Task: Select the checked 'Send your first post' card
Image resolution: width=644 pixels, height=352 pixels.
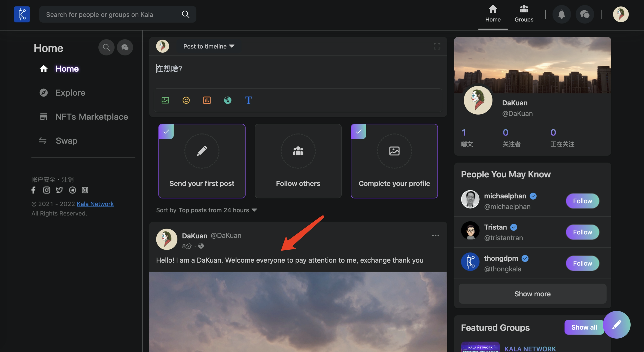Action: pyautogui.click(x=202, y=161)
